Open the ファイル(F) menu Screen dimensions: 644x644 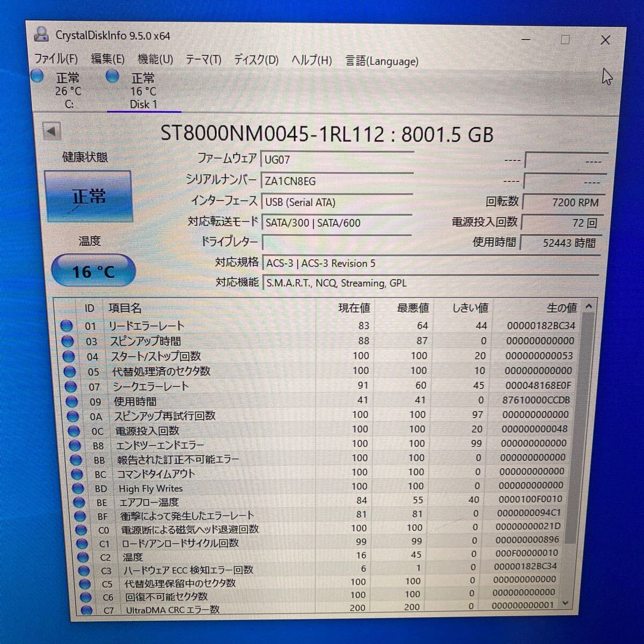tap(56, 58)
